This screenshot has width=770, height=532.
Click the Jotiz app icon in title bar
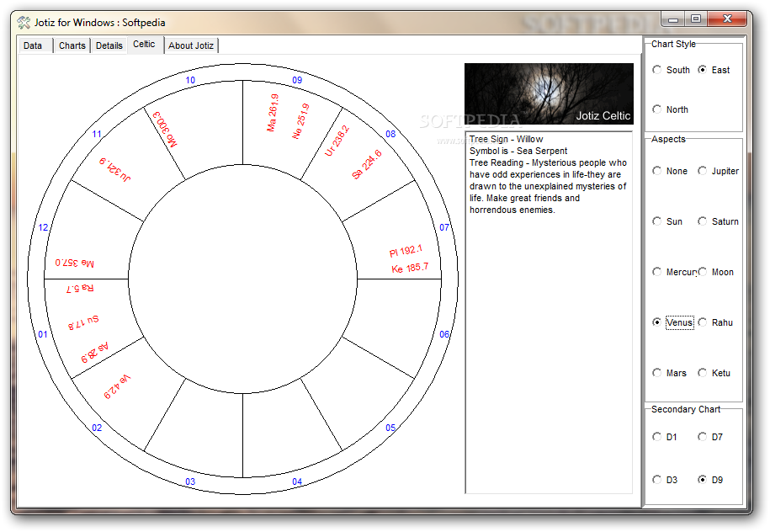click(24, 22)
